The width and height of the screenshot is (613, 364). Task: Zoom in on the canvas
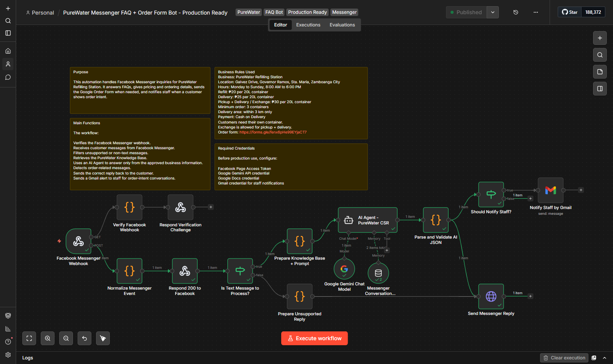click(48, 338)
